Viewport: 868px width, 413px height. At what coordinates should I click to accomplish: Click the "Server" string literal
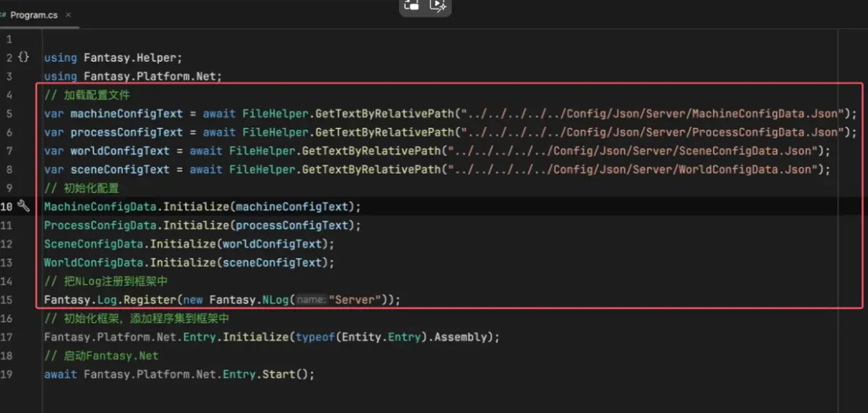click(355, 300)
